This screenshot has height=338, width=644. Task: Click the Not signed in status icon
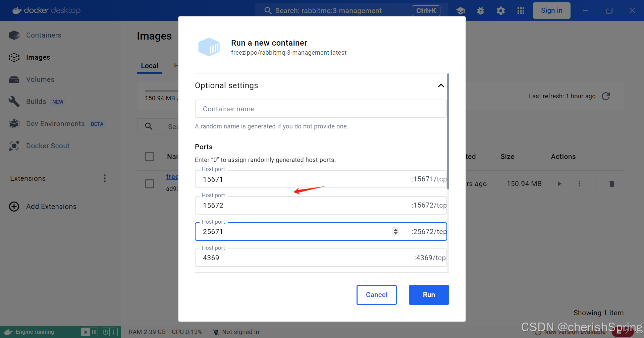coord(216,332)
